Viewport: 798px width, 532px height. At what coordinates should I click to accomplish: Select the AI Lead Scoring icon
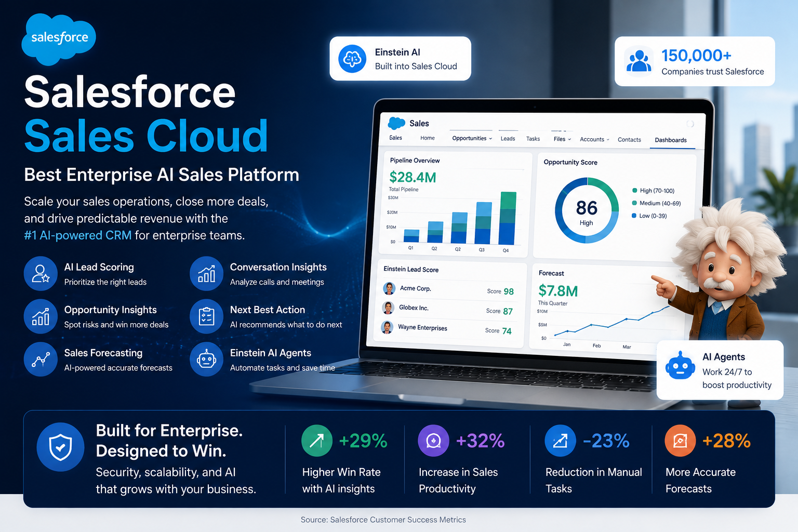(x=41, y=273)
